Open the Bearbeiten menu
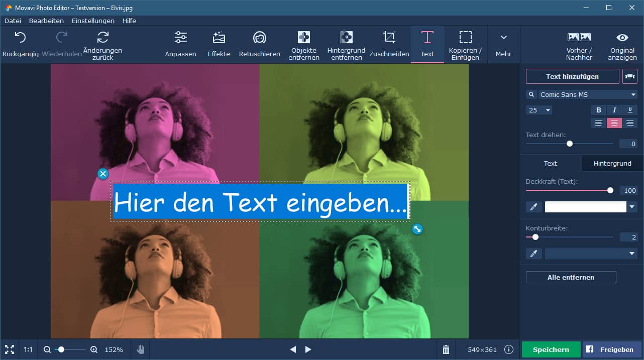The image size is (644, 360). pyautogui.click(x=46, y=21)
